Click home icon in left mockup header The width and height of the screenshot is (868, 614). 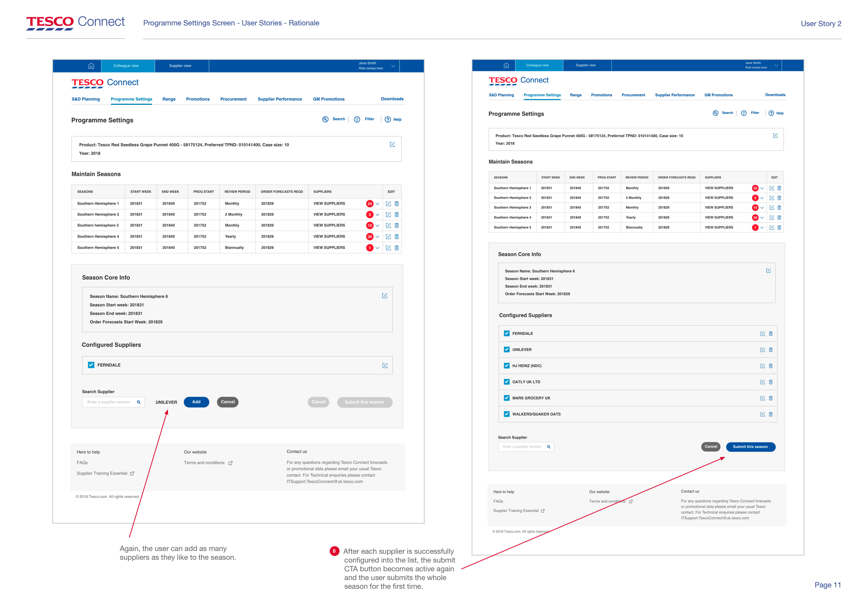pos(91,66)
